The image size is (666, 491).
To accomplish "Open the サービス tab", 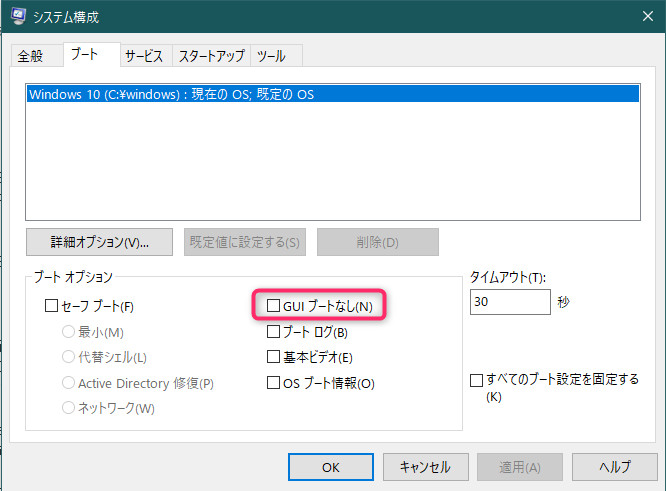I will (x=144, y=56).
